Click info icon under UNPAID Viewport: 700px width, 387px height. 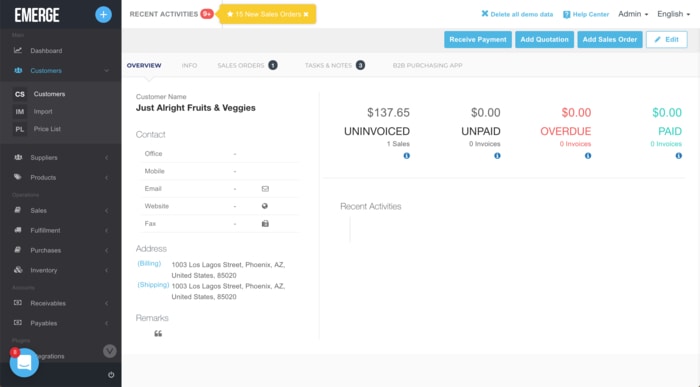tap(497, 156)
